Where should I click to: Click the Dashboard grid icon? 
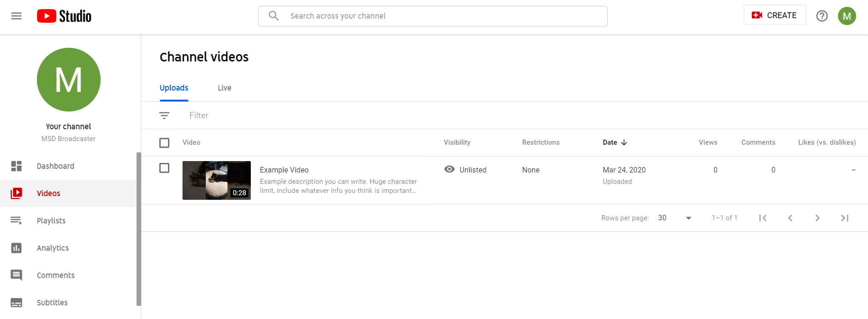[16, 166]
